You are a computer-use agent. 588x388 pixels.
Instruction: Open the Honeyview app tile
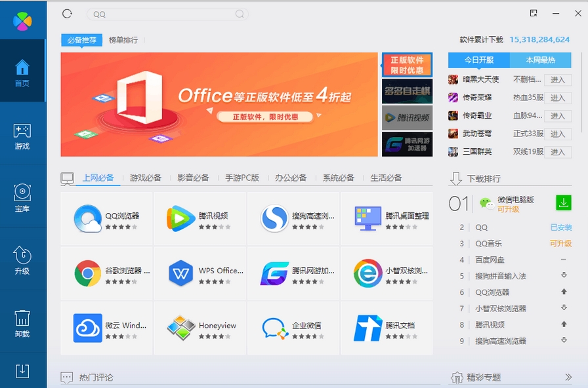200,328
